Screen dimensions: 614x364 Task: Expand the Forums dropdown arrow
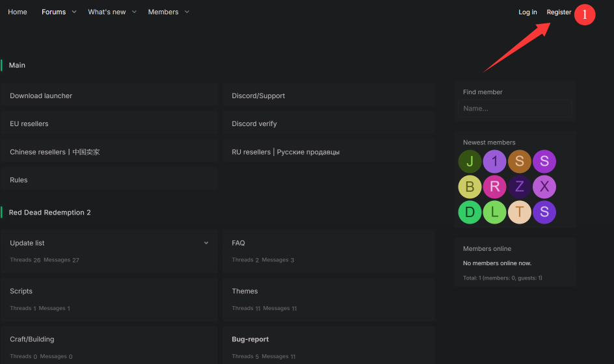pyautogui.click(x=74, y=12)
